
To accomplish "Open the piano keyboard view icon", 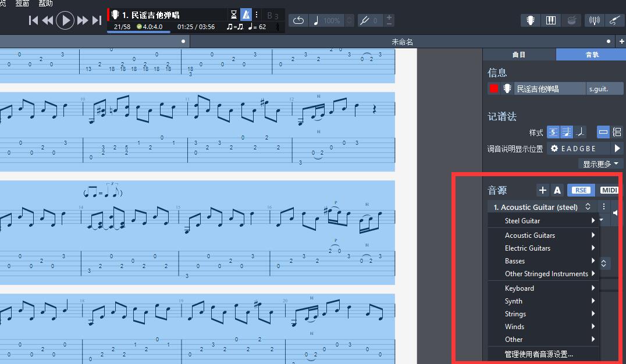I will pos(550,20).
